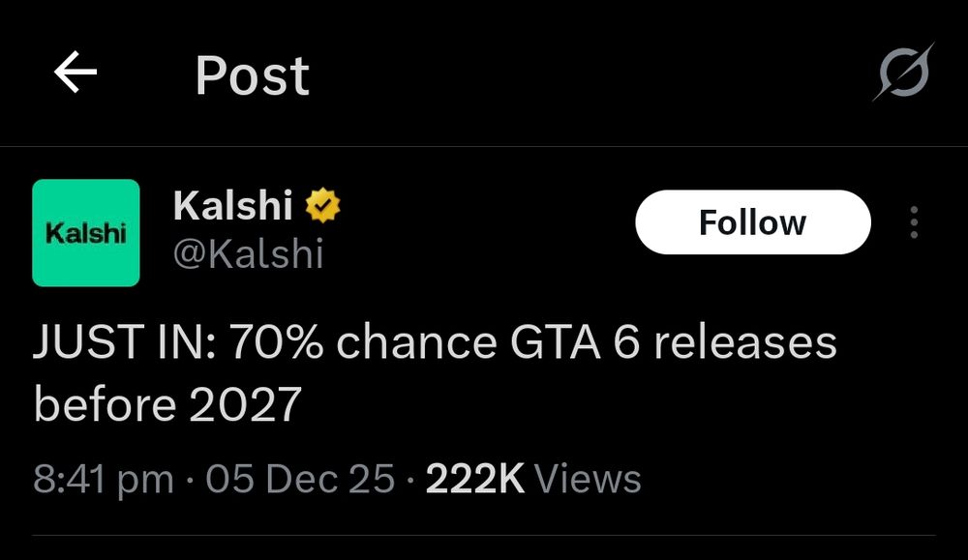This screenshot has height=560, width=968.
Task: Open profile via Kalshi display name
Action: click(232, 205)
